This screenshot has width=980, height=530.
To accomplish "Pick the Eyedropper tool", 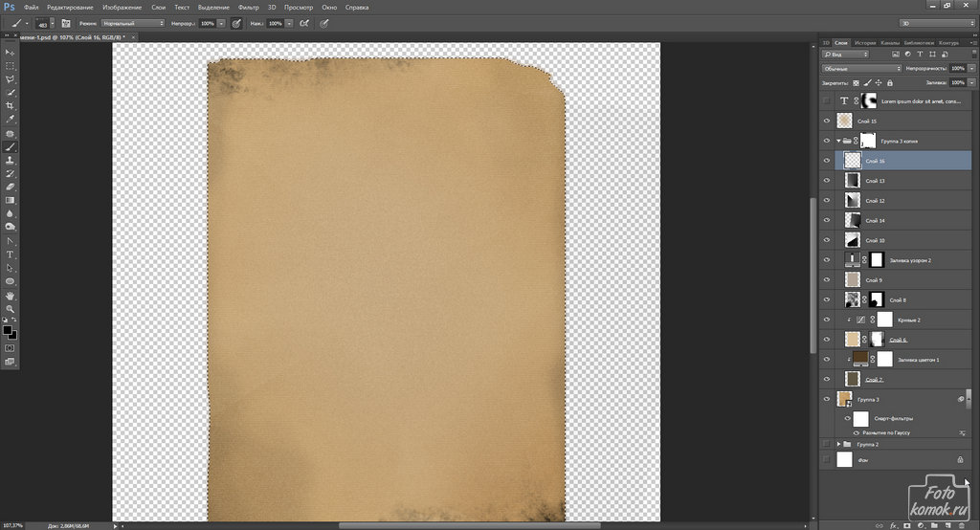I will (11, 119).
